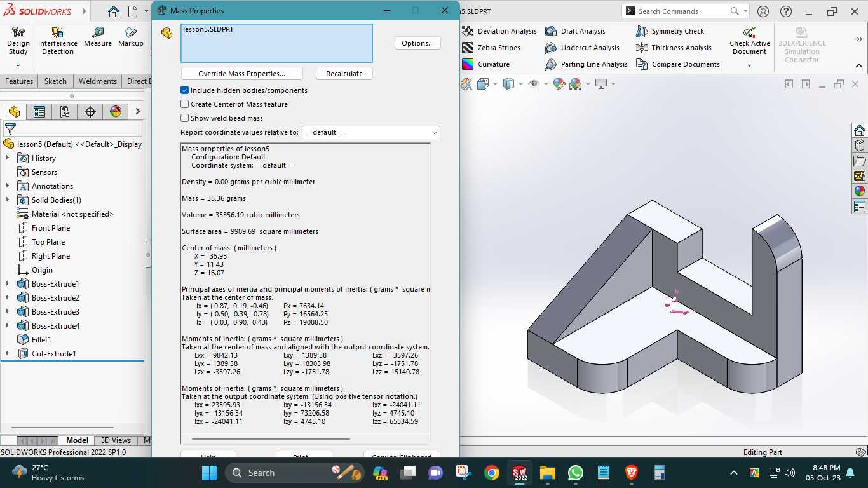868x488 pixels.
Task: Enable Create Center of Mass feature
Action: [x=185, y=104]
